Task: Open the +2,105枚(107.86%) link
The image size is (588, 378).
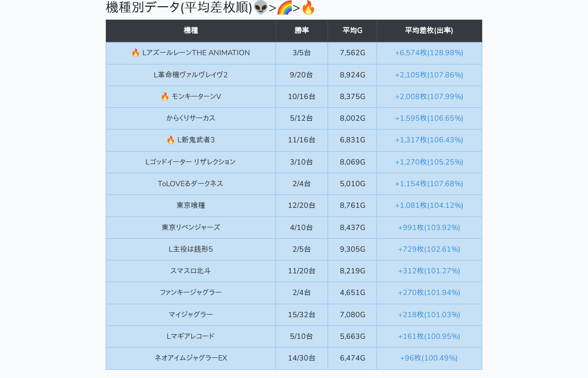Action: [x=429, y=75]
